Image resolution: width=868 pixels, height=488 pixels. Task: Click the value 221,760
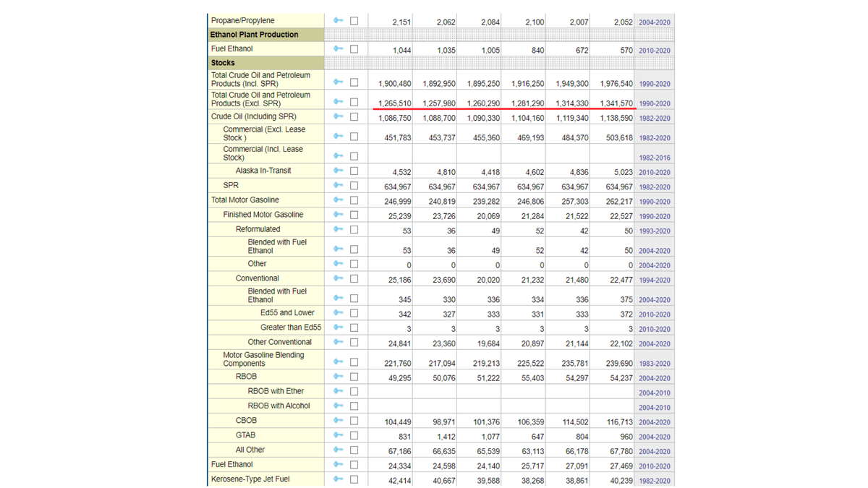point(397,364)
